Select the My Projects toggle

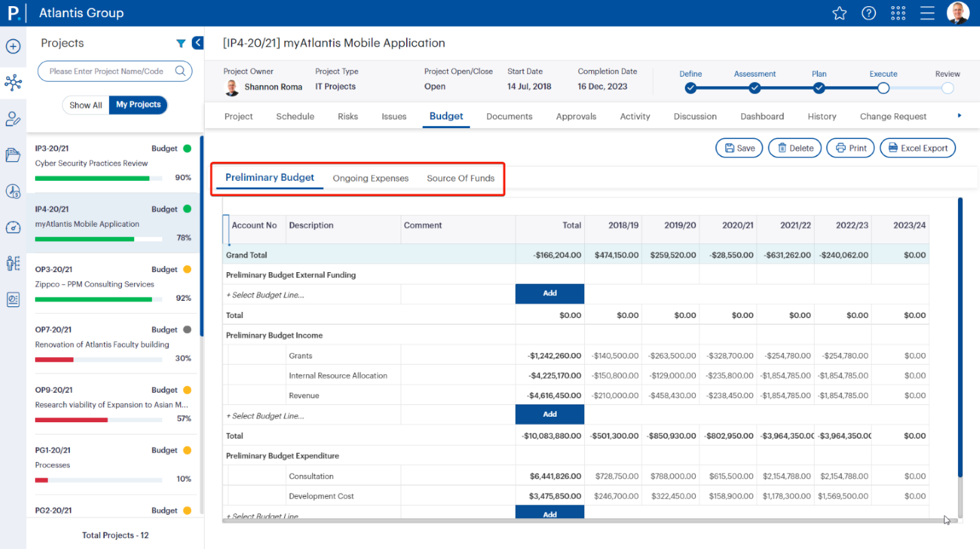(138, 105)
